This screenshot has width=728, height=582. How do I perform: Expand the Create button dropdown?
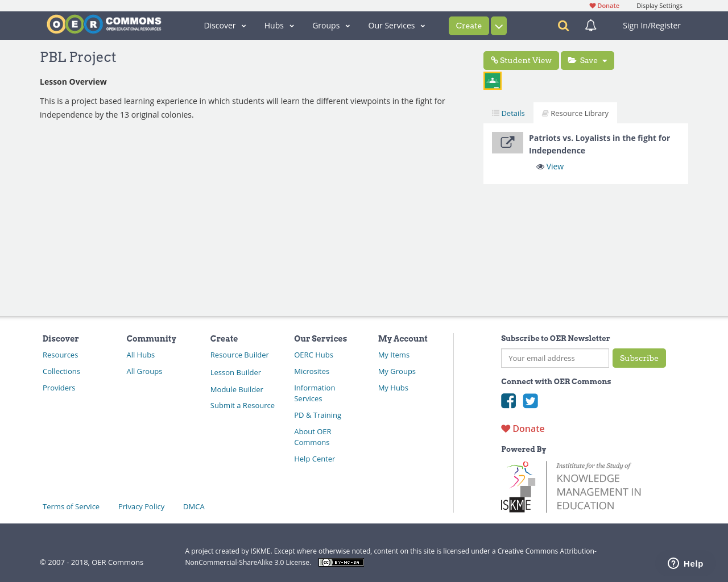point(498,26)
